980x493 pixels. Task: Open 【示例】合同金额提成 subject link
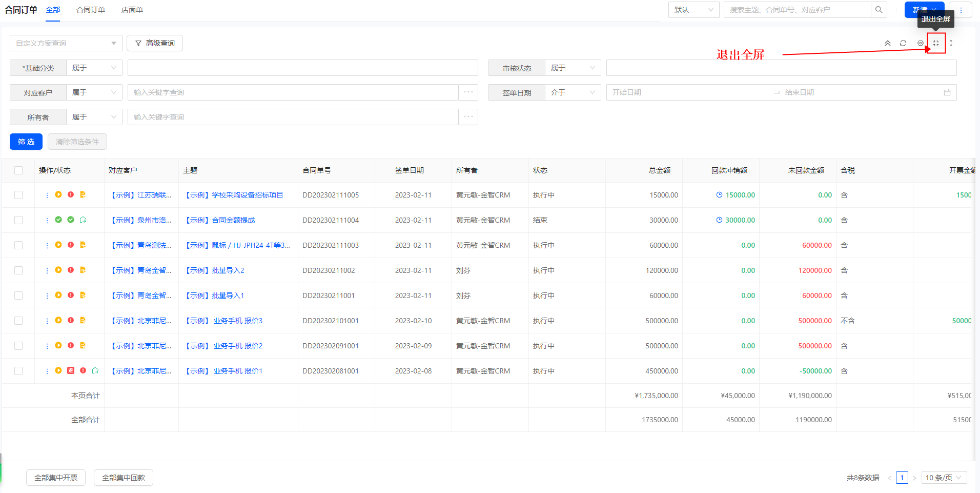pos(219,220)
